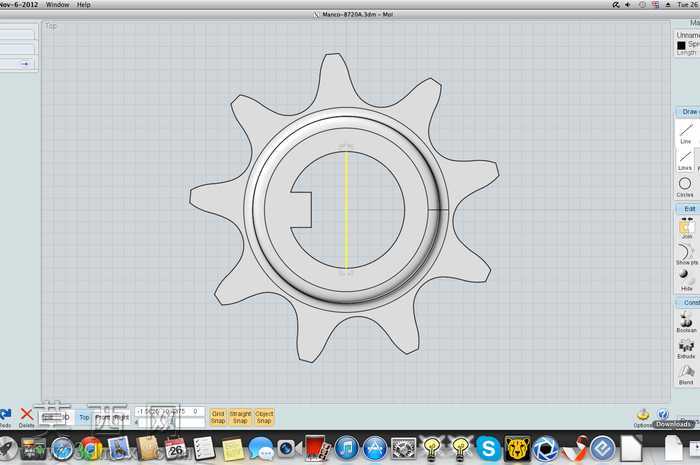The width and height of the screenshot is (700, 465).
Task: Launch the cheetah icon app in Dock
Action: (517, 448)
